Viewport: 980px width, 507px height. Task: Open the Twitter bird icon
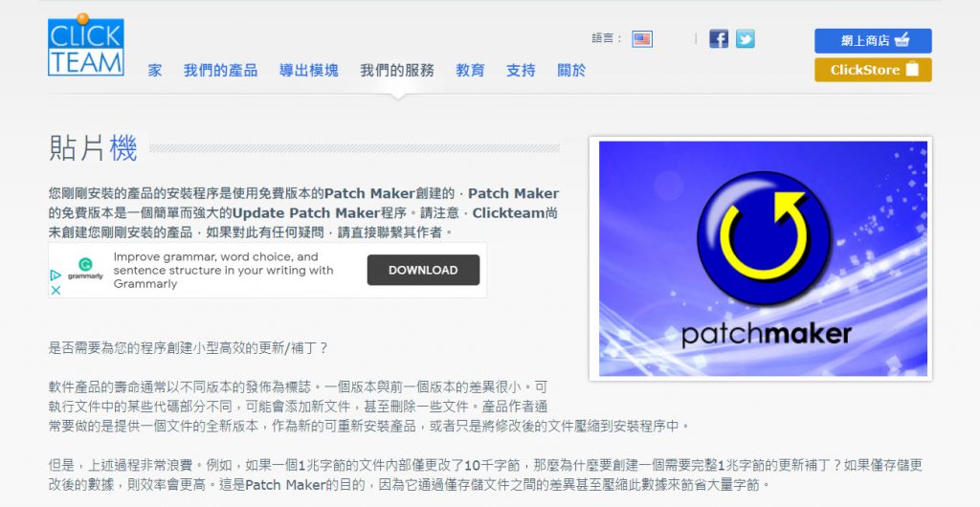[745, 39]
